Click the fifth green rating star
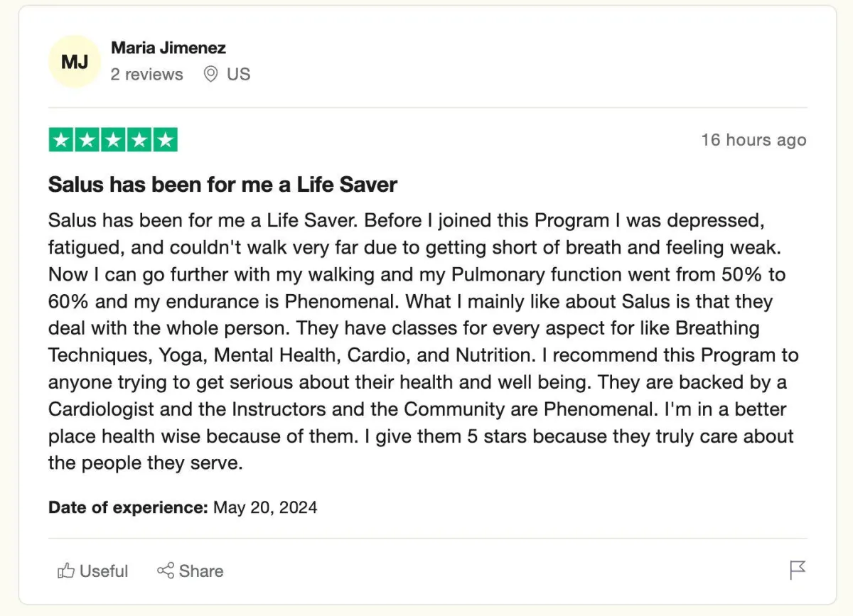853x616 pixels. (165, 140)
